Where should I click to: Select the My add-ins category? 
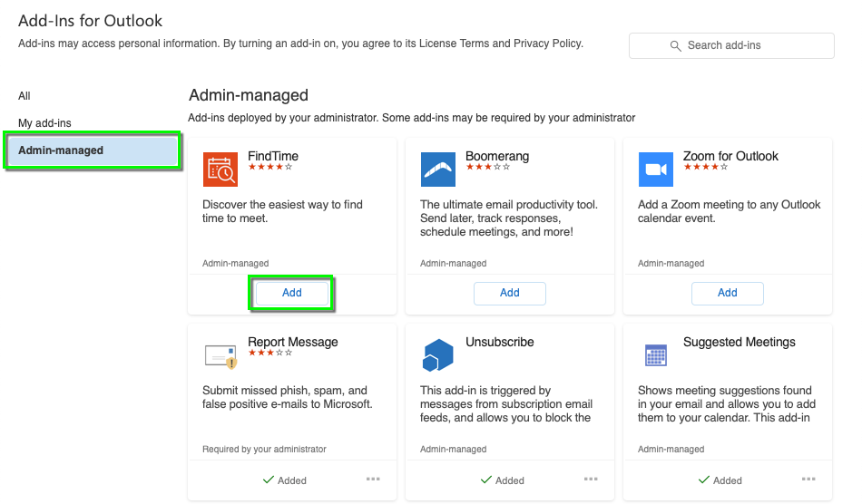click(44, 123)
